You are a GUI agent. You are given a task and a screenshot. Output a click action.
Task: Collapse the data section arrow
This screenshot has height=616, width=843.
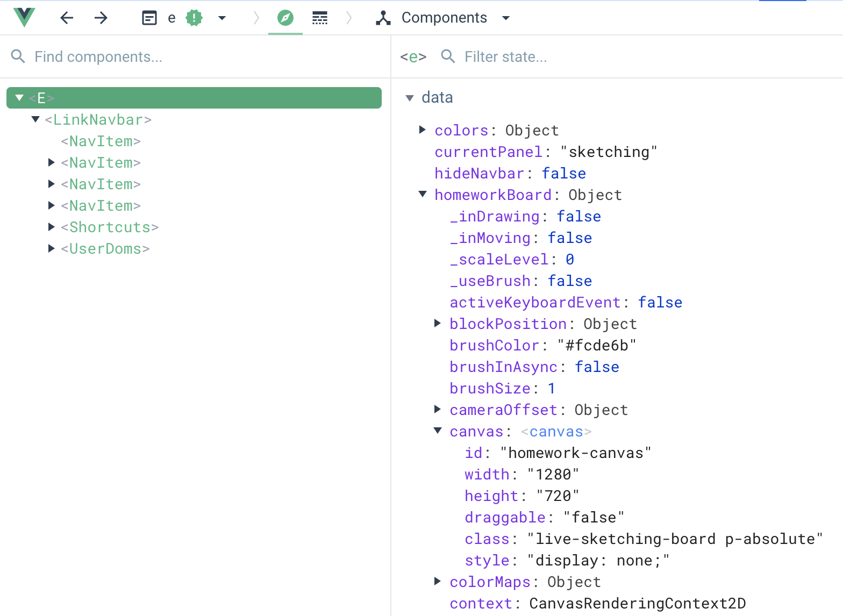[x=410, y=98]
